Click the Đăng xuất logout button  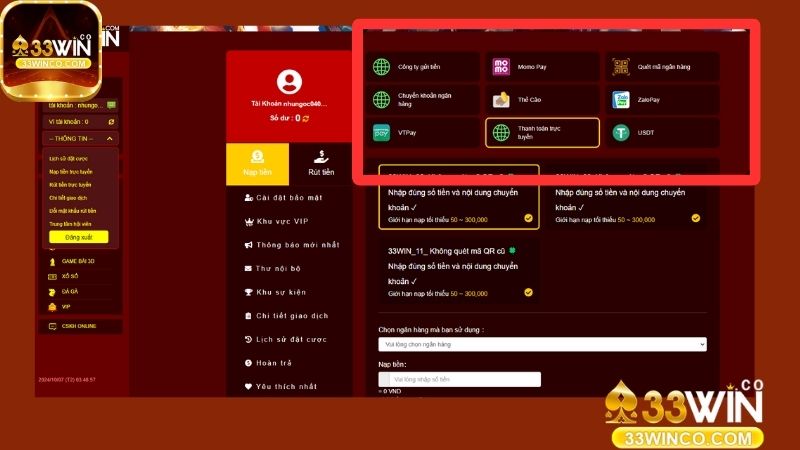click(79, 237)
